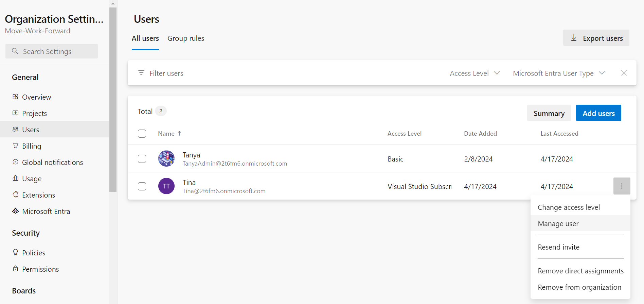Click the Usage chart icon
This screenshot has height=304, width=644.
15,178
